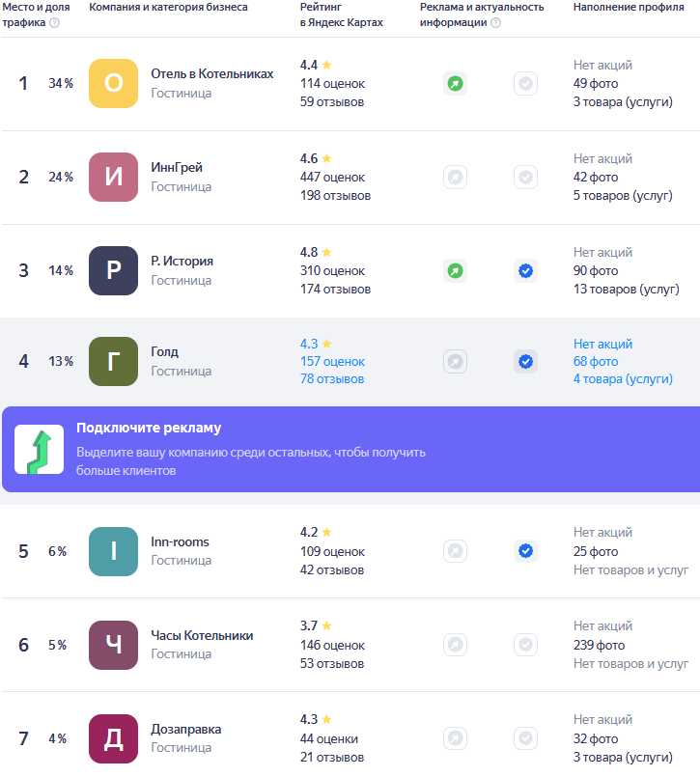Open the "78 отзывов" link for Голд
Screen dimensions: 700x777
tap(332, 379)
